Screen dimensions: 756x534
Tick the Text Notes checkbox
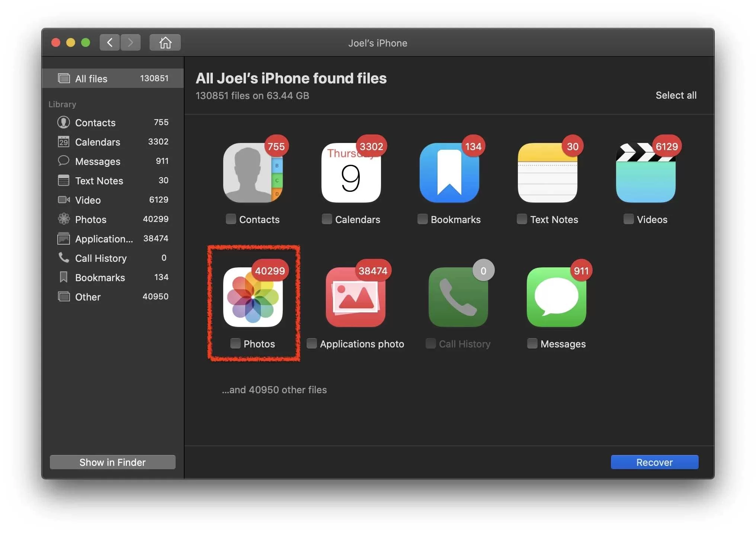click(522, 219)
